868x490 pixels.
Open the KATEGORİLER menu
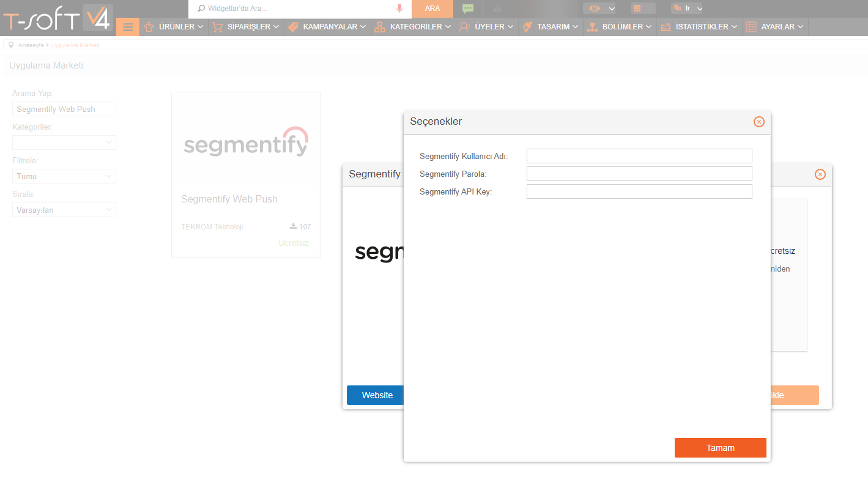coord(414,27)
